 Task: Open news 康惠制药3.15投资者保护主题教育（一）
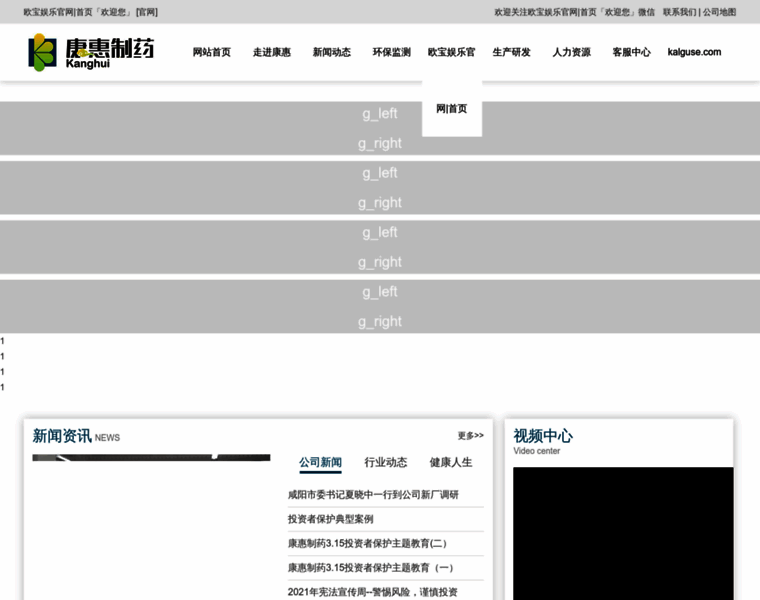pos(370,568)
